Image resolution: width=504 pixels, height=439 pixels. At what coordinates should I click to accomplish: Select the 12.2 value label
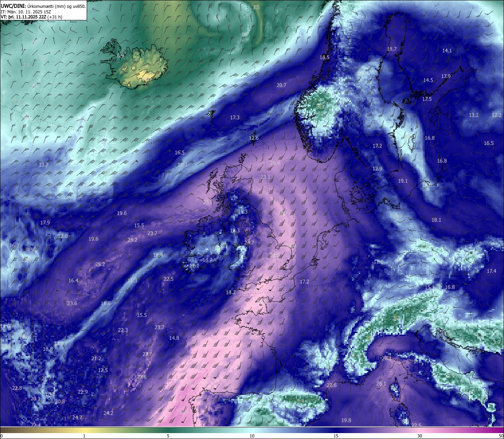[497, 115]
